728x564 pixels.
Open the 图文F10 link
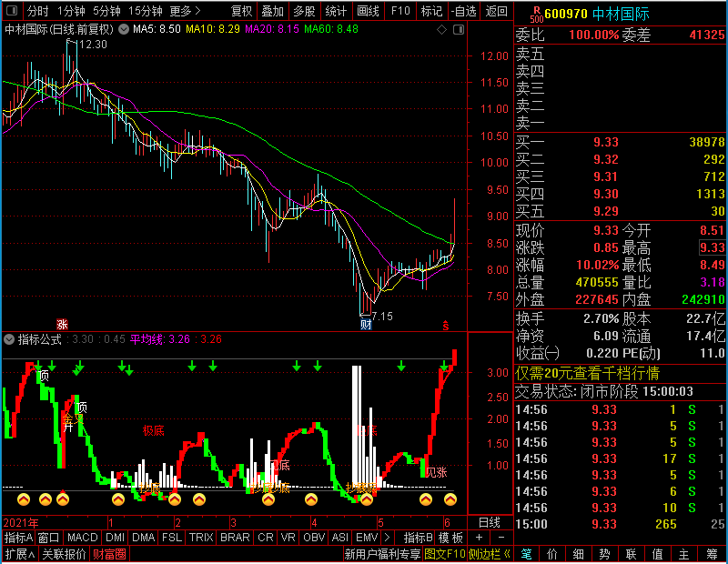tap(445, 554)
